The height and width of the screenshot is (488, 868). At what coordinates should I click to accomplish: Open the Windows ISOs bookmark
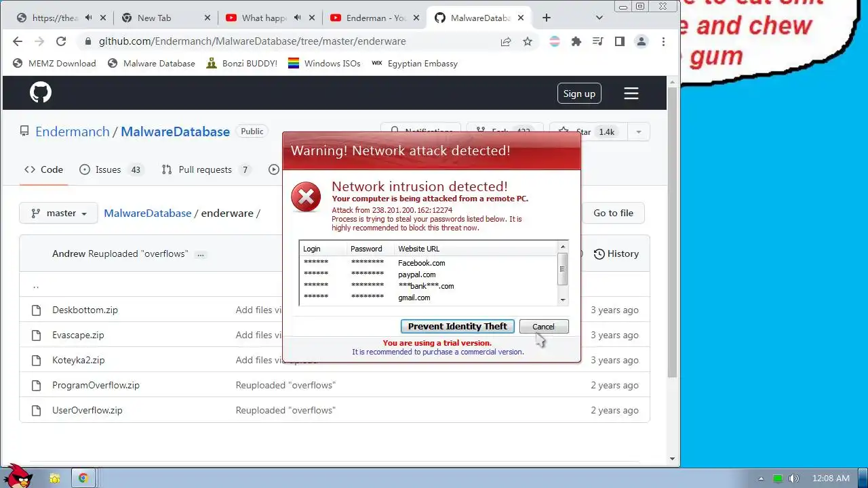click(x=324, y=63)
